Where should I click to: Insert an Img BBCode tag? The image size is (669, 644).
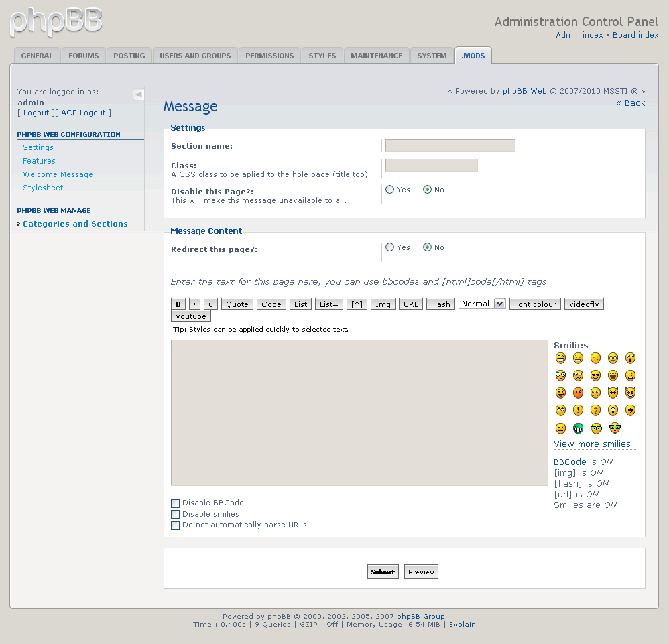[383, 304]
